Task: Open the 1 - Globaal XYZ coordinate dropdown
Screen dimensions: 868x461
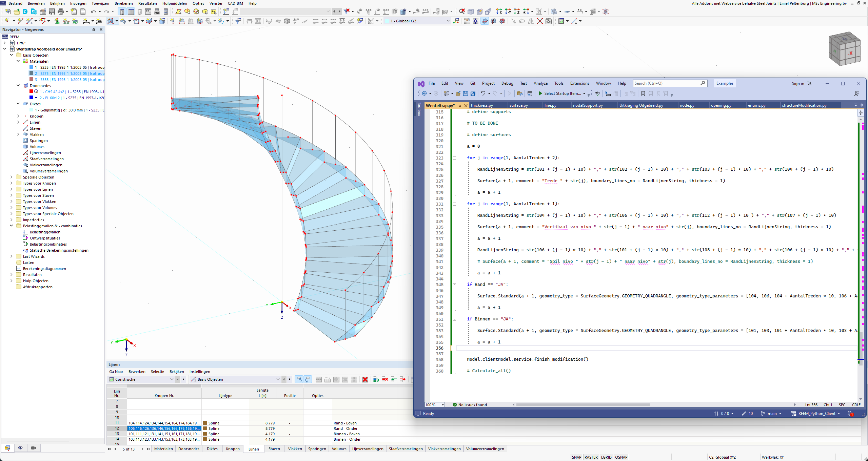Action: 448,21
